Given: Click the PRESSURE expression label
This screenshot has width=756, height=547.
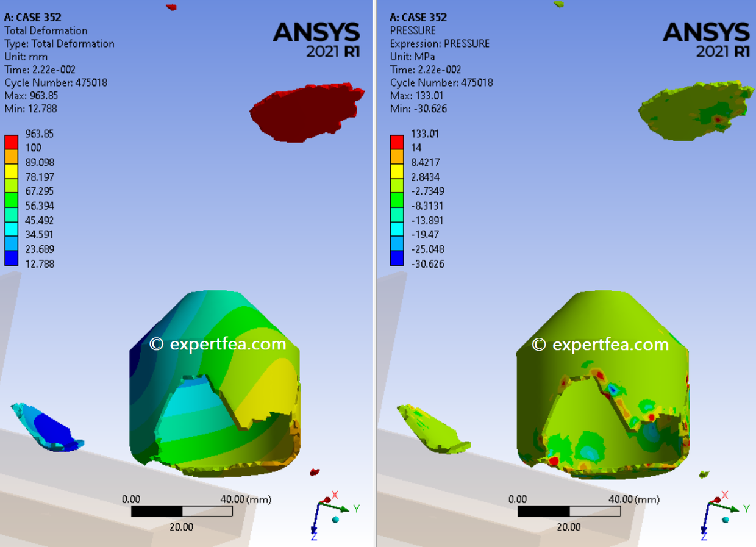Looking at the screenshot, I should (x=439, y=43).
